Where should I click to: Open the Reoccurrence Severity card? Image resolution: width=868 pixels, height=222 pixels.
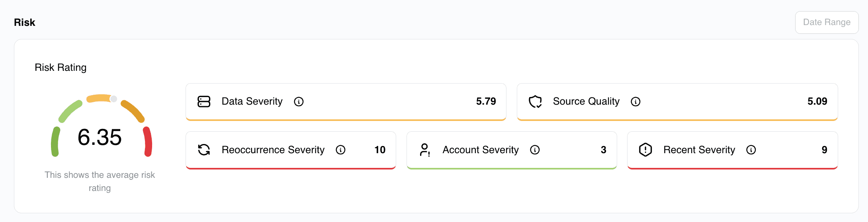point(291,150)
